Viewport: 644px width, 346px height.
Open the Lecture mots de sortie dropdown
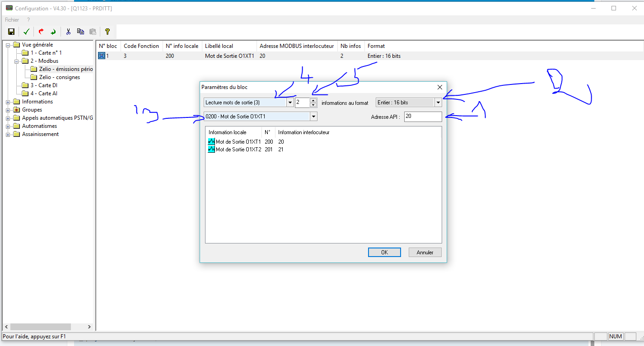pos(290,103)
